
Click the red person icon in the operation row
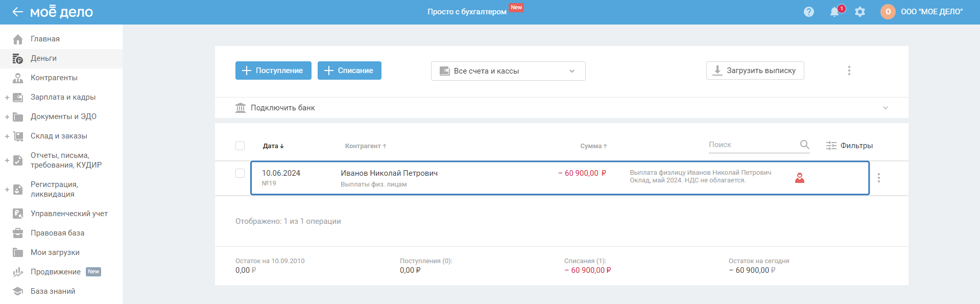point(800,178)
